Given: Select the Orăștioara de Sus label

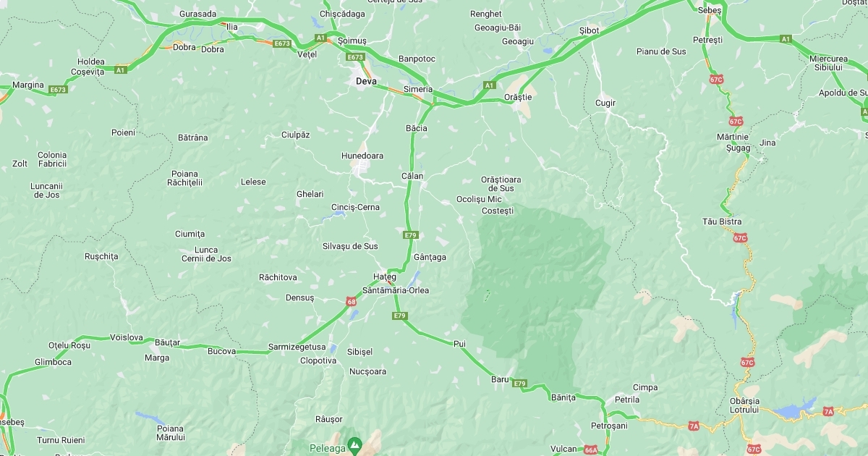Looking at the screenshot, I should 501,184.
